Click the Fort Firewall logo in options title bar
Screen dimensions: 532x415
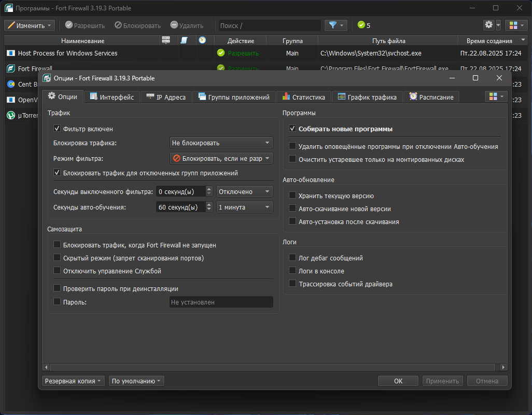(47, 78)
